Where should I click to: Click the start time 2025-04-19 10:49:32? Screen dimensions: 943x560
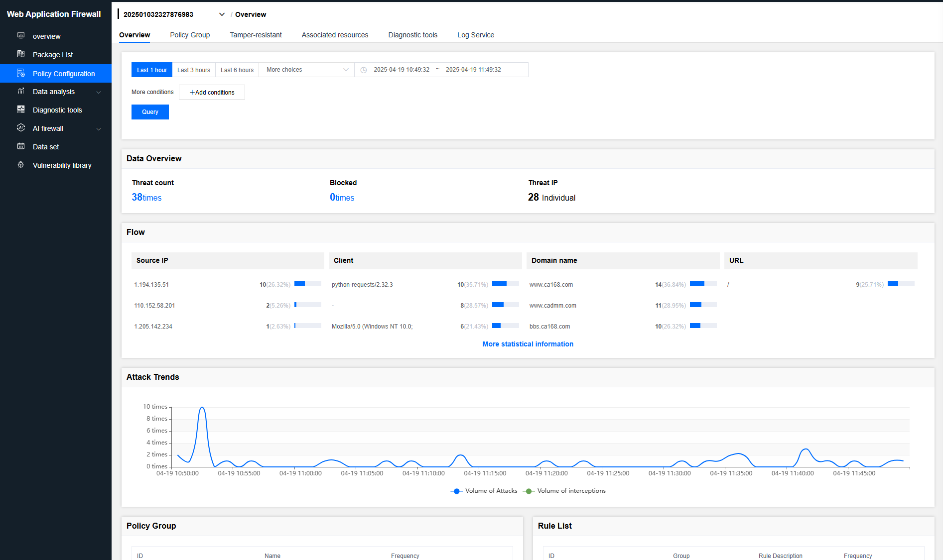click(402, 70)
